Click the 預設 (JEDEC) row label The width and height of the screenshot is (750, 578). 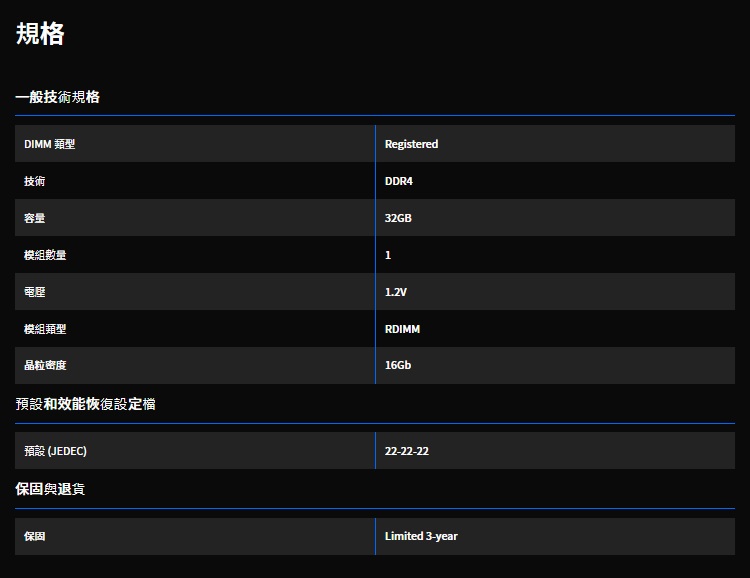pyautogui.click(x=56, y=451)
